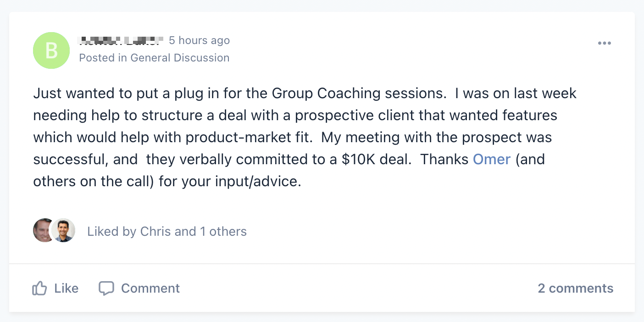Open the General Discussion category link
This screenshot has width=644, height=322.
tap(180, 58)
